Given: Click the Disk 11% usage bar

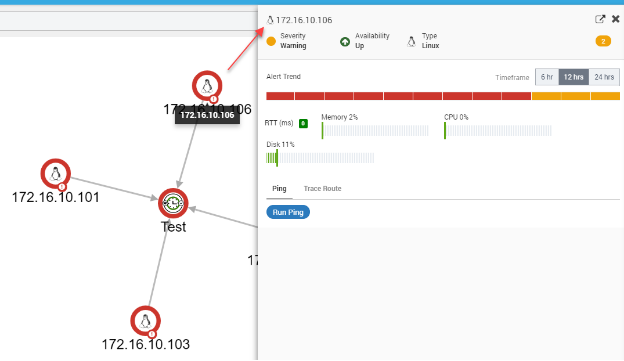Looking at the screenshot, I should 320,158.
